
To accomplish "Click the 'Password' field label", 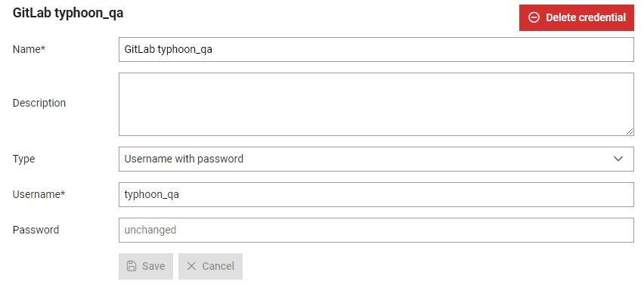I will coord(36,230).
